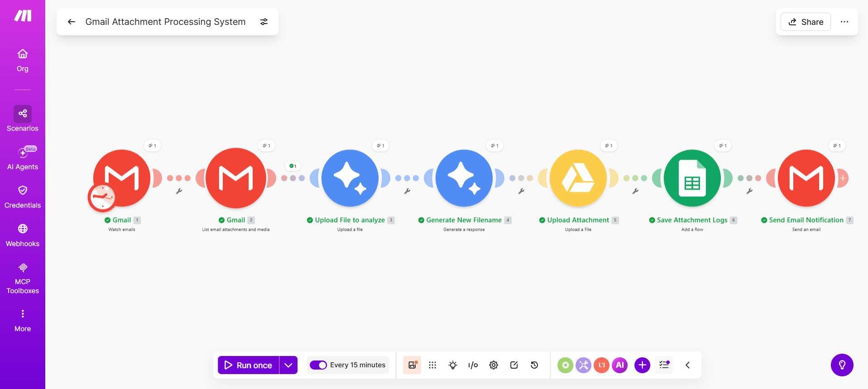Add module after Send Email Notification
Image resolution: width=868 pixels, height=389 pixels.
(x=843, y=178)
